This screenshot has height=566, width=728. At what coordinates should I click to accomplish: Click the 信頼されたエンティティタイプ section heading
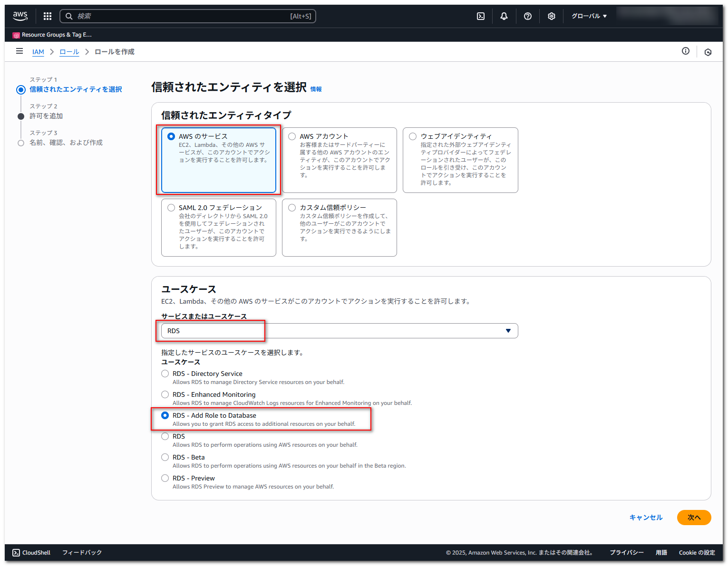coord(226,115)
